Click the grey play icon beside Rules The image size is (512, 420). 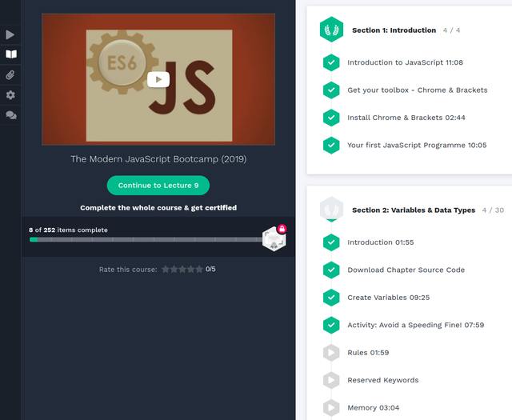(331, 353)
